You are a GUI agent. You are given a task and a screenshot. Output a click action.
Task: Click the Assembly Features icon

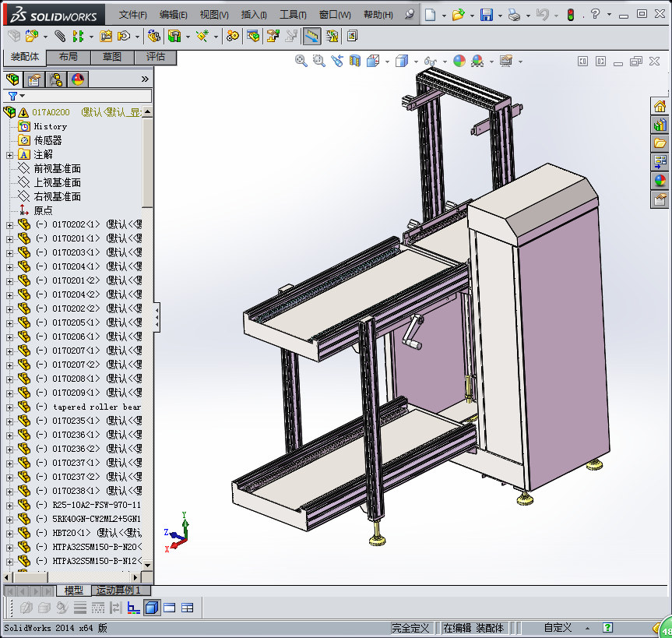pyautogui.click(x=174, y=36)
